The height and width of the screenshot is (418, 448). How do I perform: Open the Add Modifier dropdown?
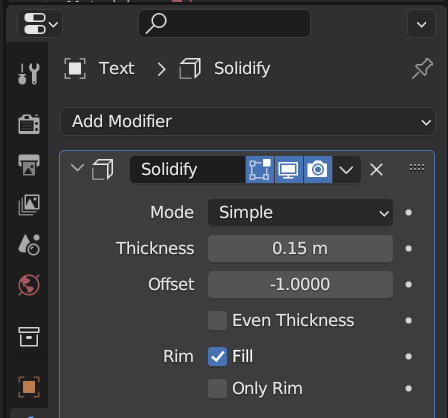(x=248, y=121)
